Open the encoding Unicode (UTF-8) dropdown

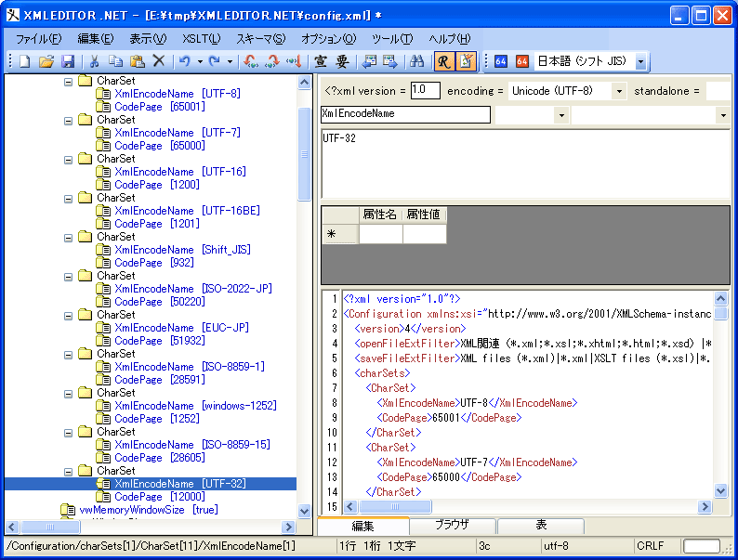click(619, 91)
